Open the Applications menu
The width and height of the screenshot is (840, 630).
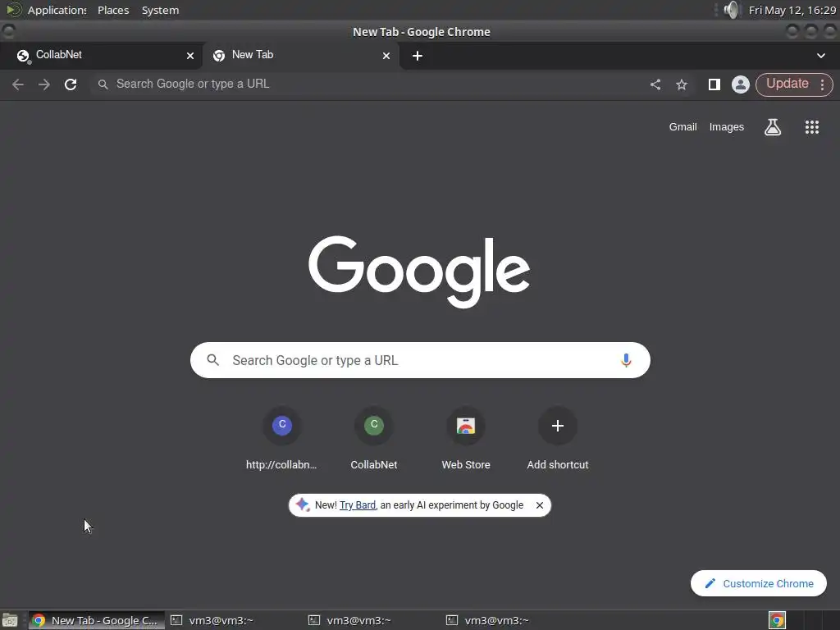point(57,10)
